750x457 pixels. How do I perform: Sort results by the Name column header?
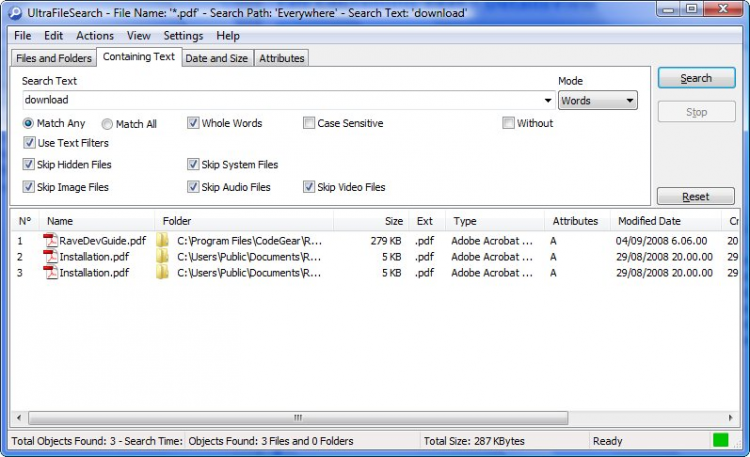pyautogui.click(x=97, y=221)
